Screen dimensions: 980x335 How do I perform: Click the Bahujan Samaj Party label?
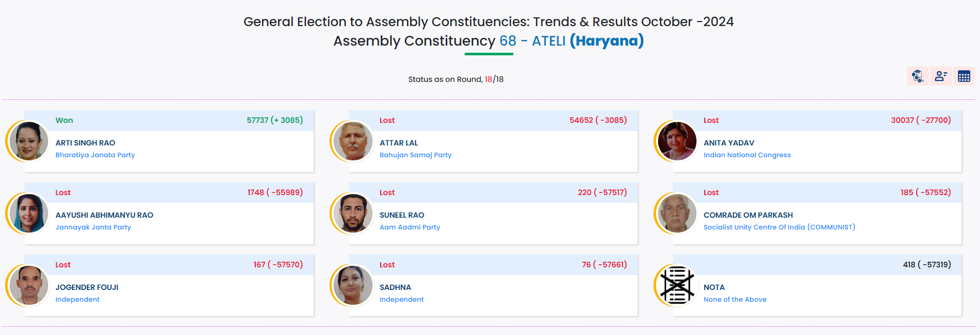click(x=416, y=155)
